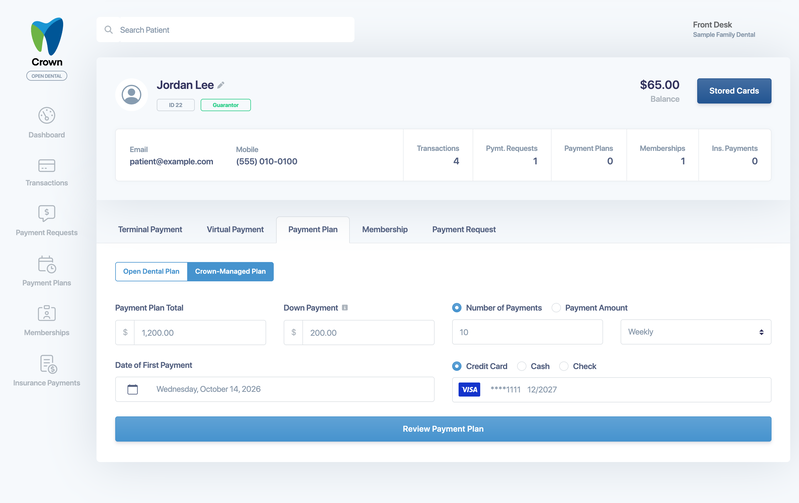
Task: Open the Payment Plans calendar icon in the sidebar
Action: tap(46, 264)
